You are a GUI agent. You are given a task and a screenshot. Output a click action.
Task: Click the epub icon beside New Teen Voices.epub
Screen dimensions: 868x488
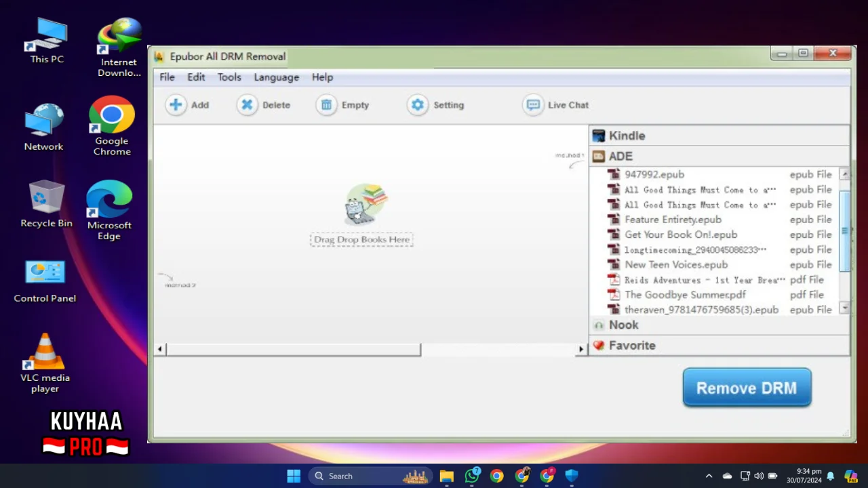(x=614, y=264)
